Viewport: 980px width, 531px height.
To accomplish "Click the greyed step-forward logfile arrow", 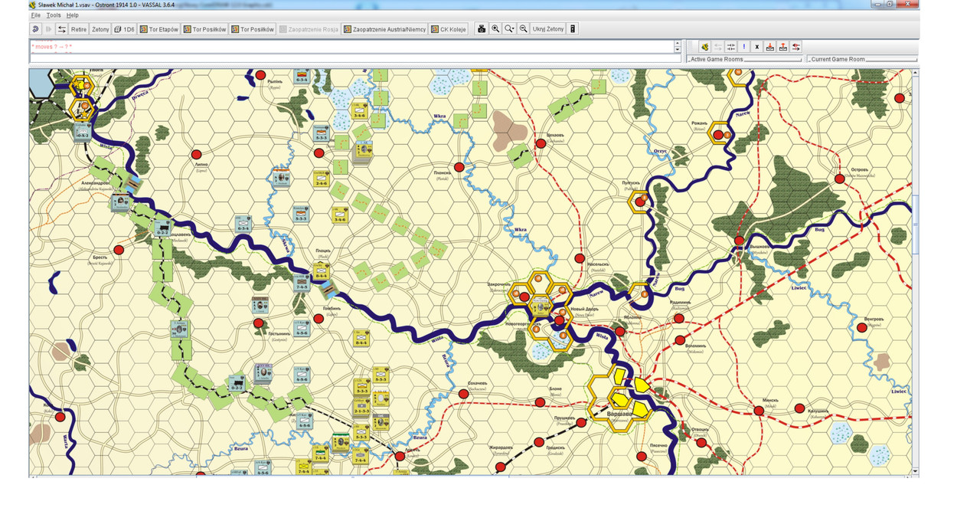I will 48,29.
